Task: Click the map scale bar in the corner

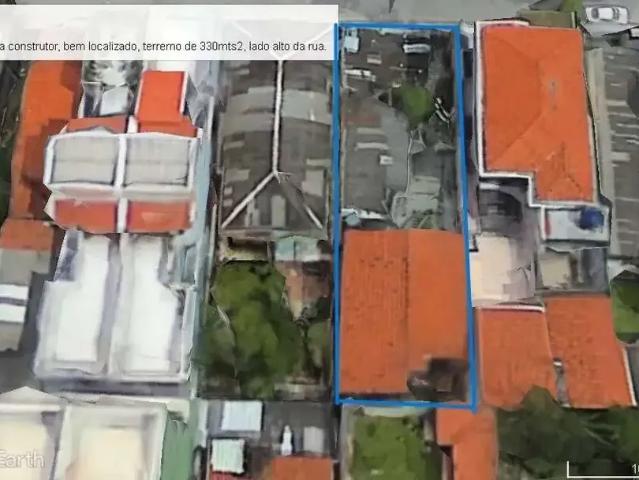Action: click(603, 469)
